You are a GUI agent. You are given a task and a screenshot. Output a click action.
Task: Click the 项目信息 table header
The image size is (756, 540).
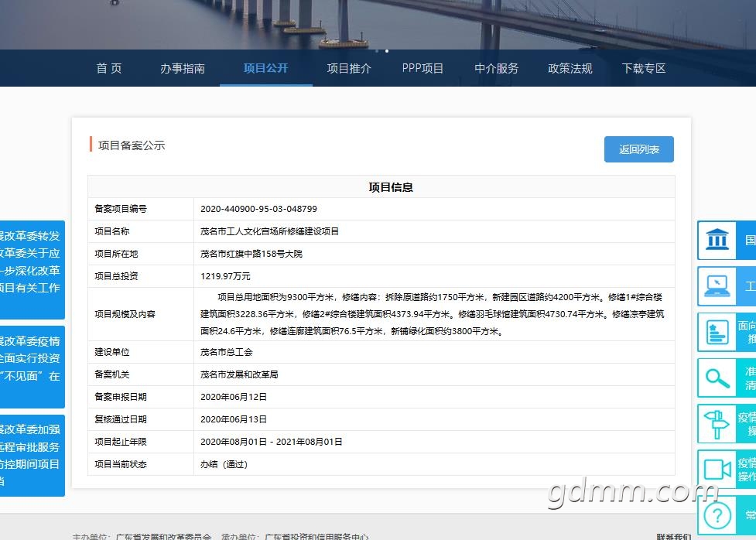tap(391, 187)
